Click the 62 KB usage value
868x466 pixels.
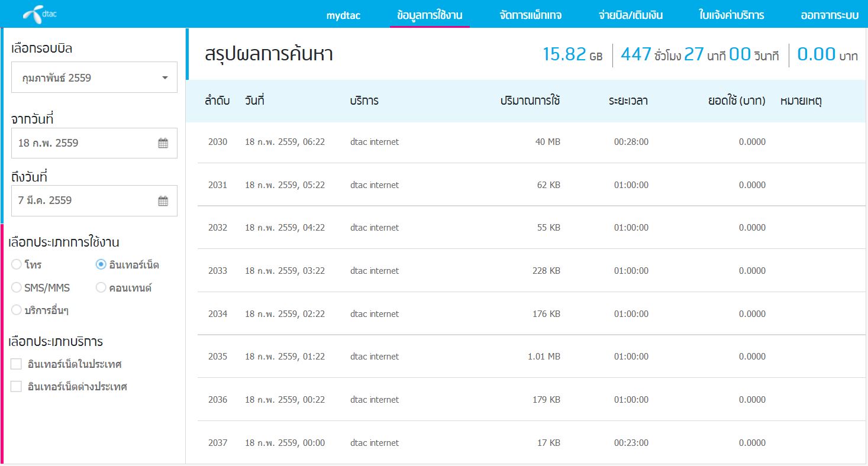(x=549, y=185)
